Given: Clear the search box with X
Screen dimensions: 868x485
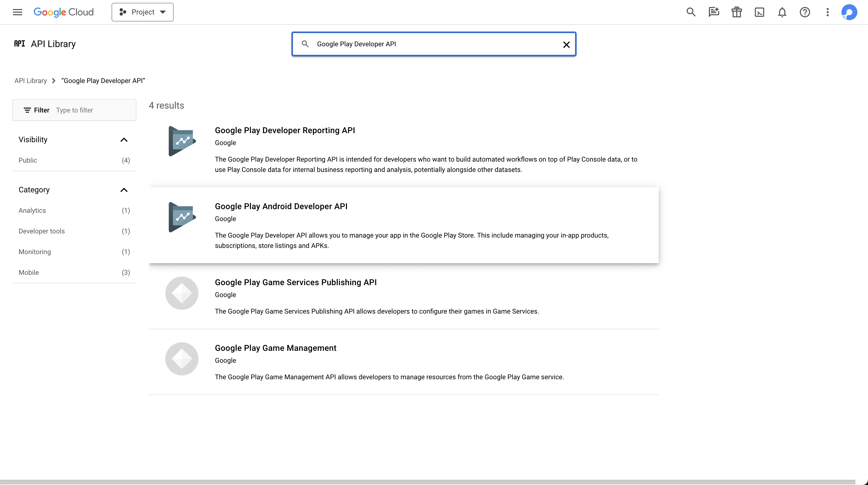Looking at the screenshot, I should pos(567,44).
